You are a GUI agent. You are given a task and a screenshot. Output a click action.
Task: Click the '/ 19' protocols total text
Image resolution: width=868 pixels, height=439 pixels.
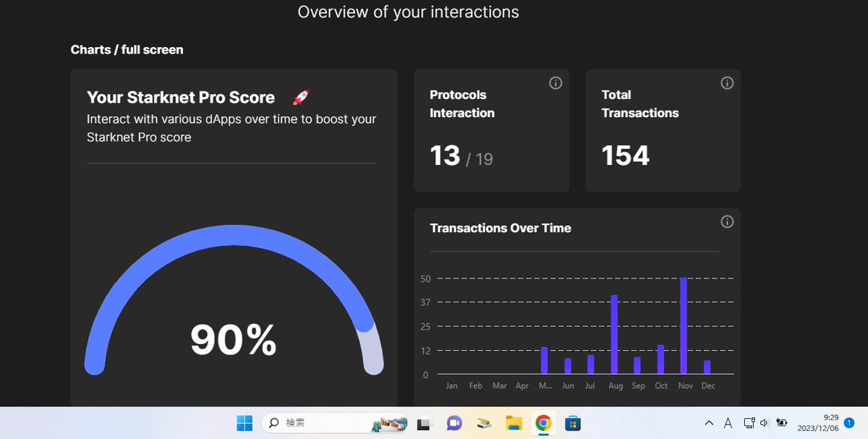pyautogui.click(x=480, y=159)
